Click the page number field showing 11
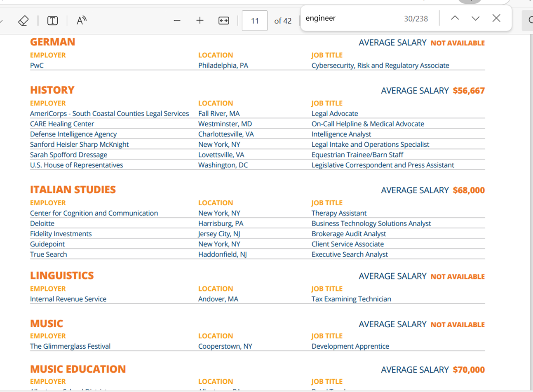Viewport: 533px width, 392px height. [x=255, y=21]
